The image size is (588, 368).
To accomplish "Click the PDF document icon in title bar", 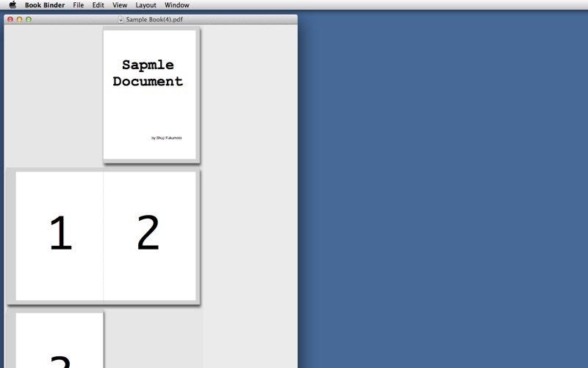I will (121, 19).
